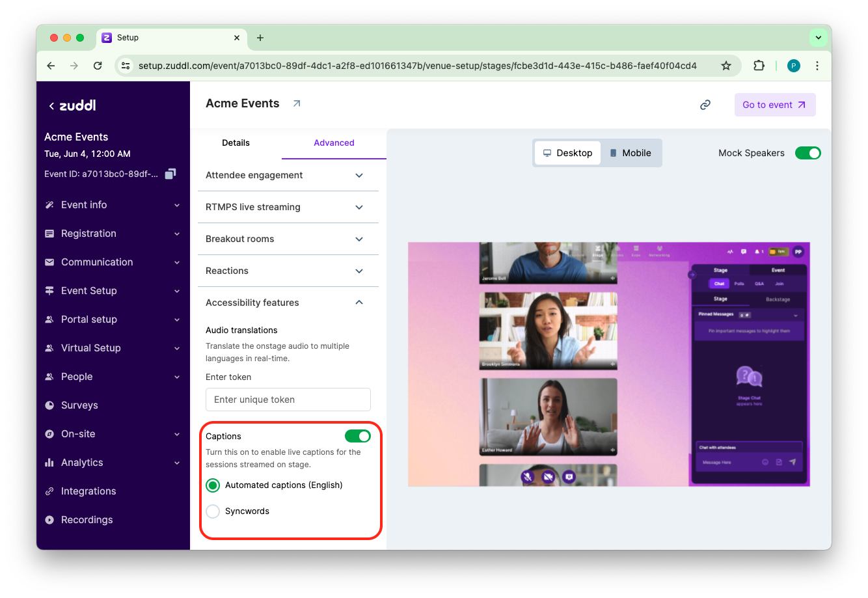This screenshot has height=598, width=868.
Task: Click the browser address bar URL
Action: click(418, 66)
